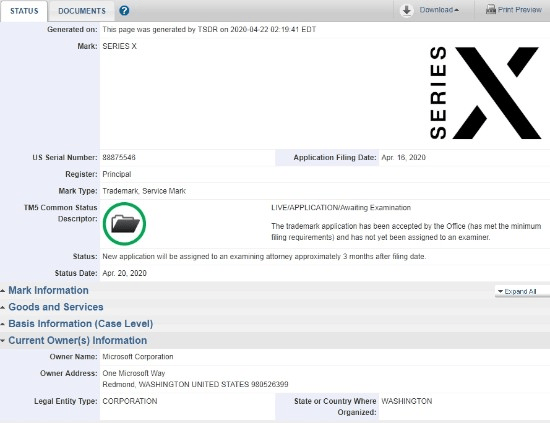This screenshot has height=423, width=550.
Task: Select the mark name text SERIES X
Action: [120, 46]
